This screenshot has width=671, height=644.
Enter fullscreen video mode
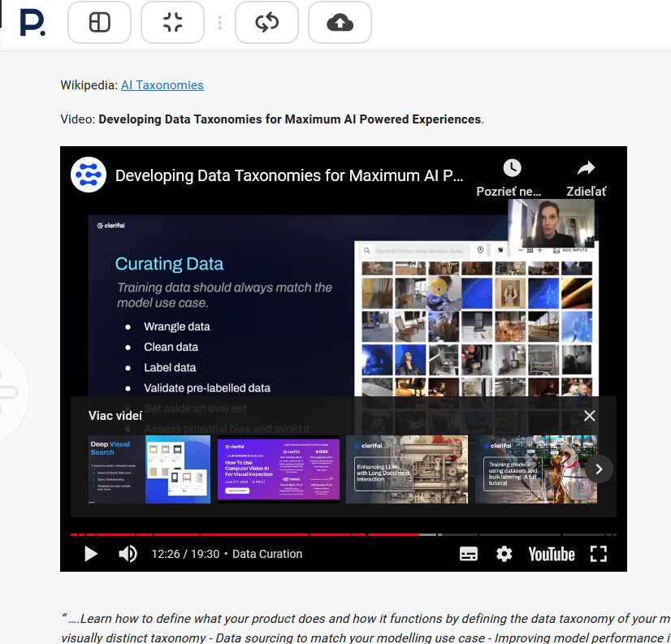pos(599,554)
